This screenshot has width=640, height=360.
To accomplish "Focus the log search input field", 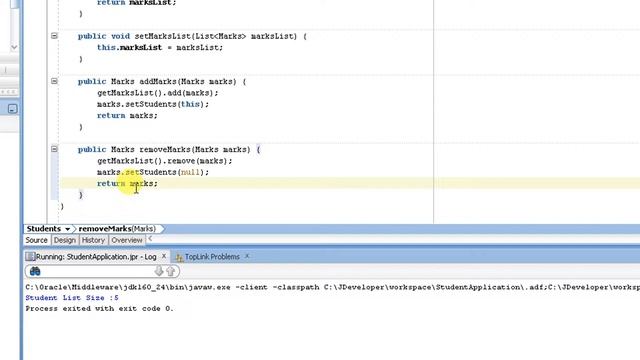I will 97,271.
